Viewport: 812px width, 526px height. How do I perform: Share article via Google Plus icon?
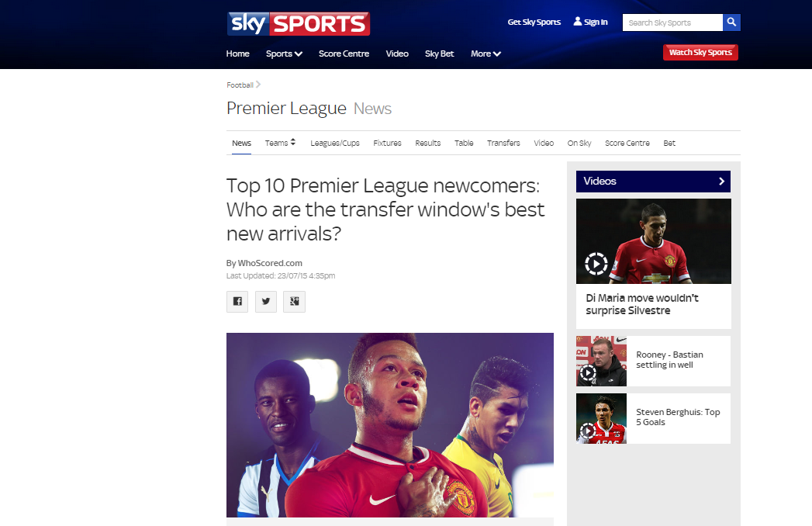pos(294,301)
